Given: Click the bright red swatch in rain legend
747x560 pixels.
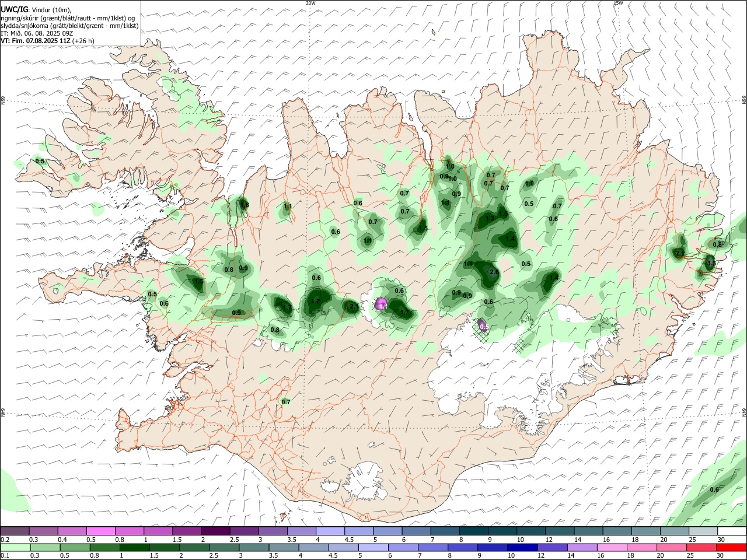Looking at the screenshot, I should (731, 547).
